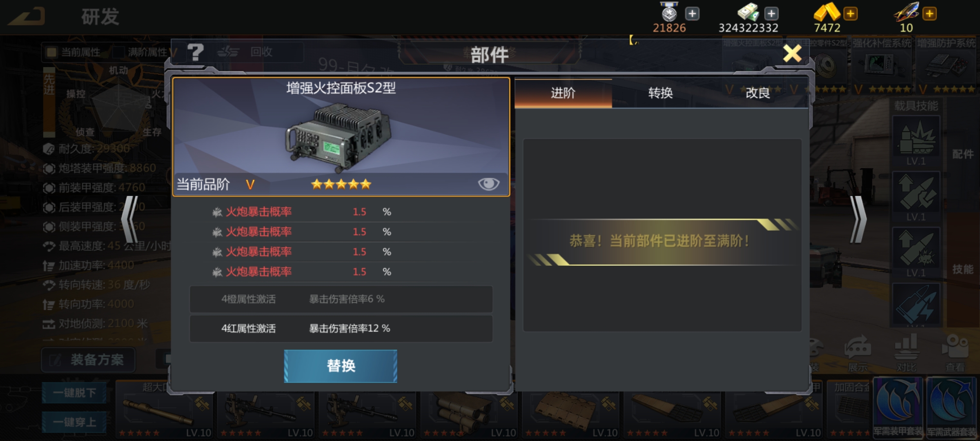Open the 装备方案 equipment plan button
This screenshot has width=980, height=441.
[88, 360]
